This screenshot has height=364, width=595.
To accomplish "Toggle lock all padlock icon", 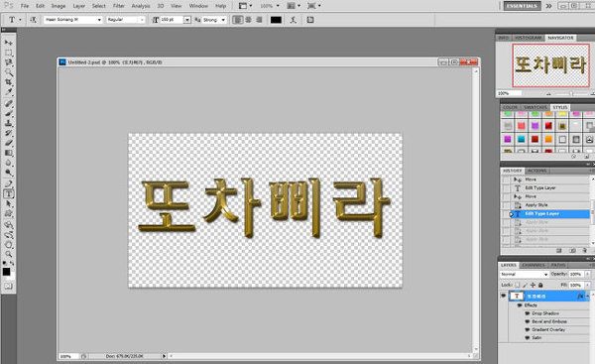I will (540, 285).
